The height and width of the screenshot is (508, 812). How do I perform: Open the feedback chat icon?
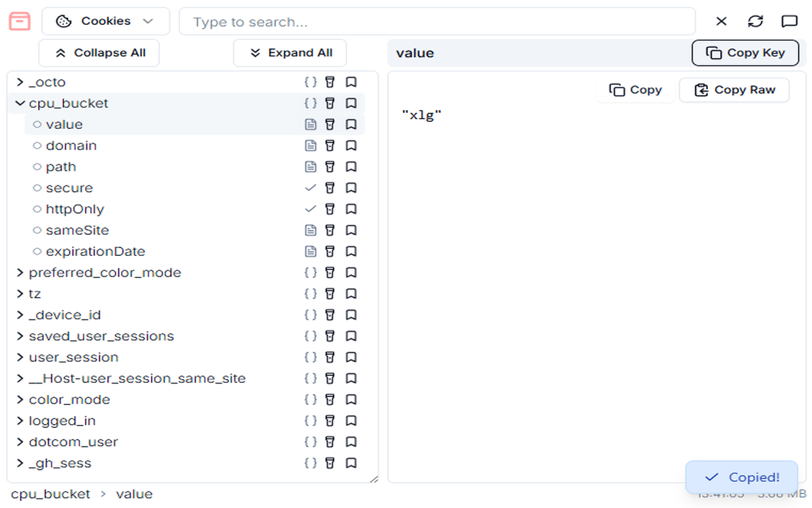[789, 21]
